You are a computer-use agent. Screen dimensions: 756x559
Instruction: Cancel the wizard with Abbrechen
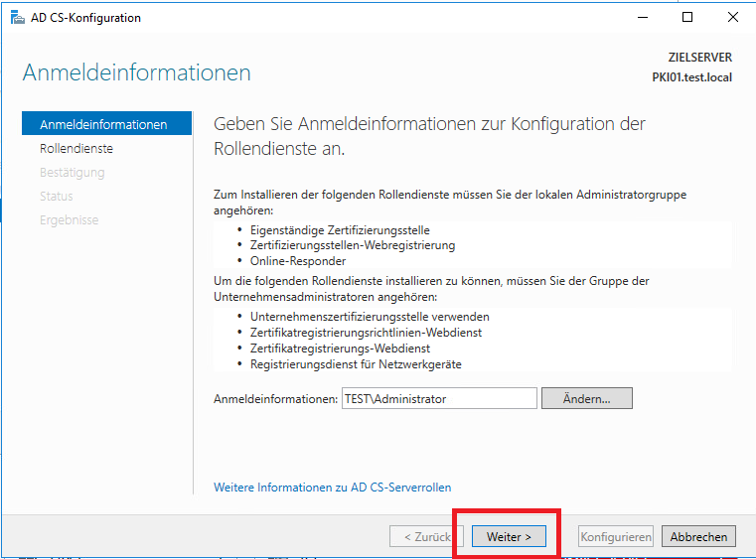[699, 536]
